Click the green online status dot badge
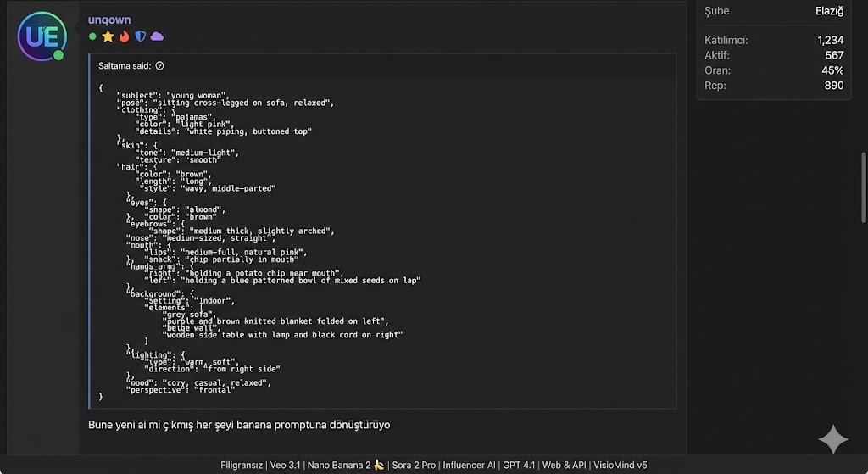This screenshot has width=868, height=474. click(x=92, y=36)
